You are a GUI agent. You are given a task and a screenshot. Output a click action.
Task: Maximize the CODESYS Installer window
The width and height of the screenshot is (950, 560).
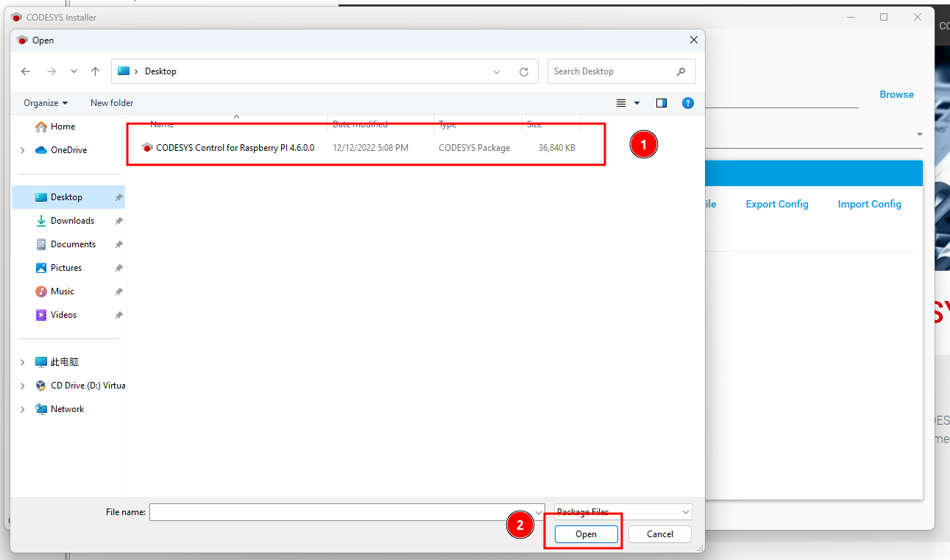point(884,17)
